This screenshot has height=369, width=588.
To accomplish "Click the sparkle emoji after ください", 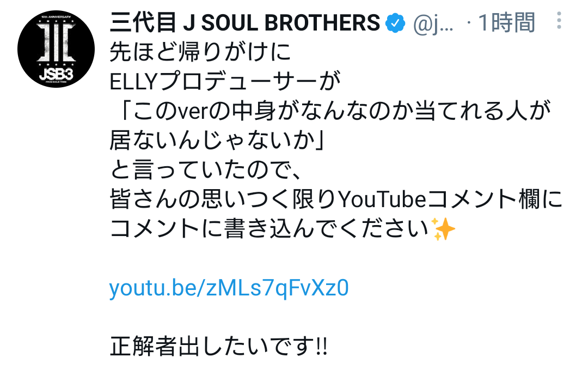I will 443,228.
